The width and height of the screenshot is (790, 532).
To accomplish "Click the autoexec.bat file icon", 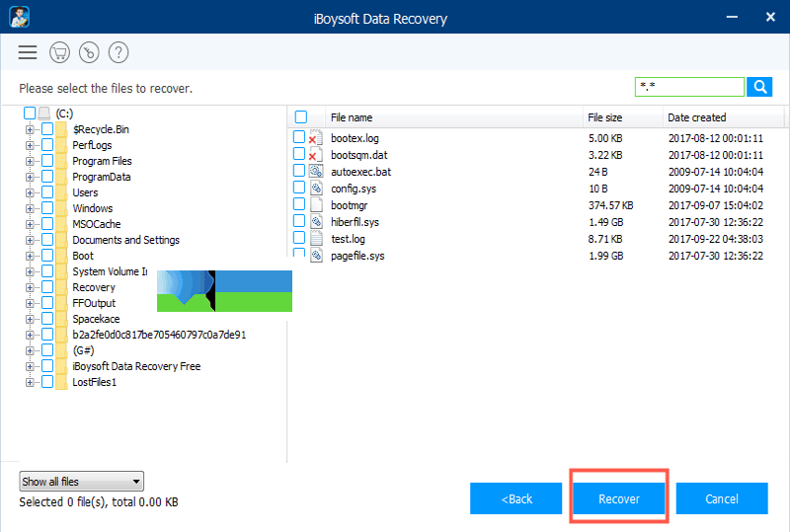I will [x=316, y=172].
